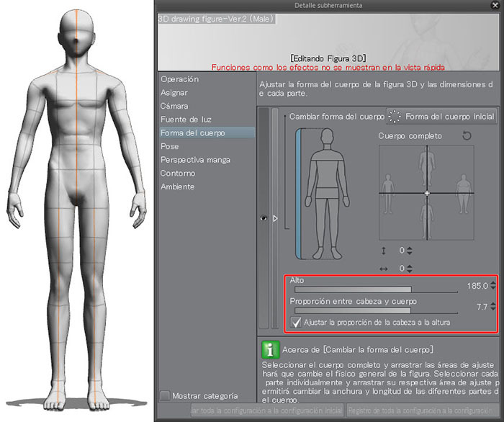Viewport: 504px width, 422px height.
Task: Click the Alto value 185.0 field
Action: pyautogui.click(x=477, y=286)
